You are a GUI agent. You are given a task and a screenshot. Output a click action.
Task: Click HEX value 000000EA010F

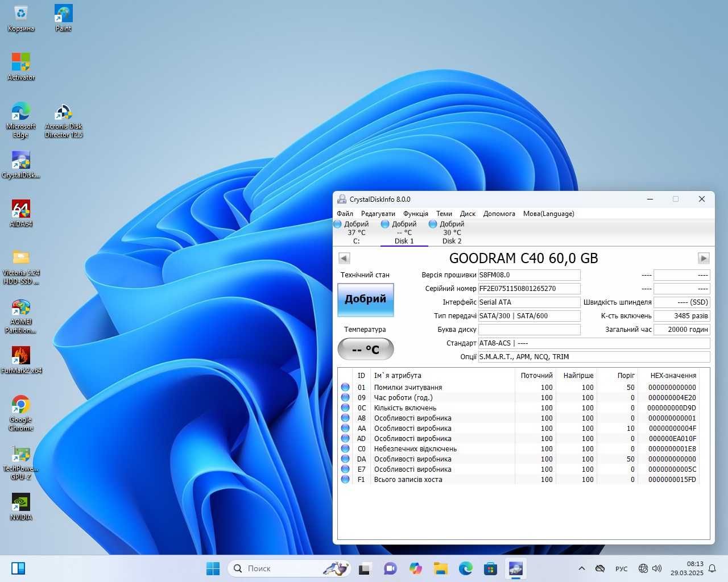coord(672,439)
